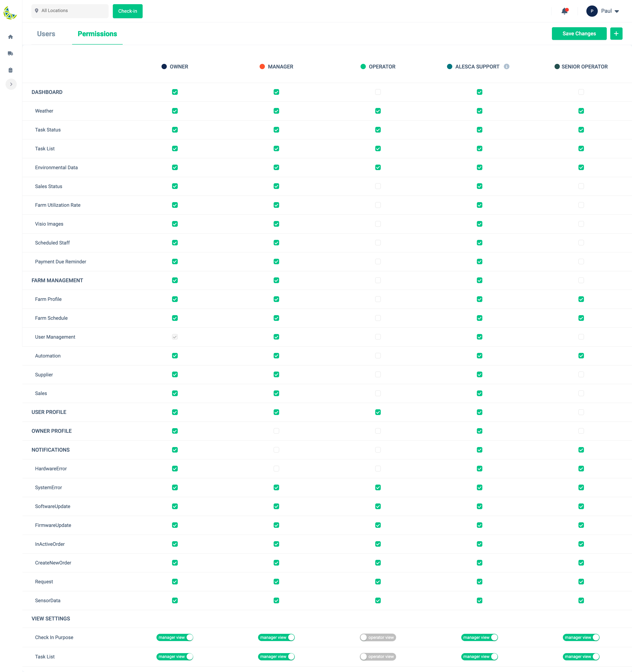This screenshot has height=672, width=632.
Task: Uncheck SystemError for Senior Operator
Action: (581, 487)
